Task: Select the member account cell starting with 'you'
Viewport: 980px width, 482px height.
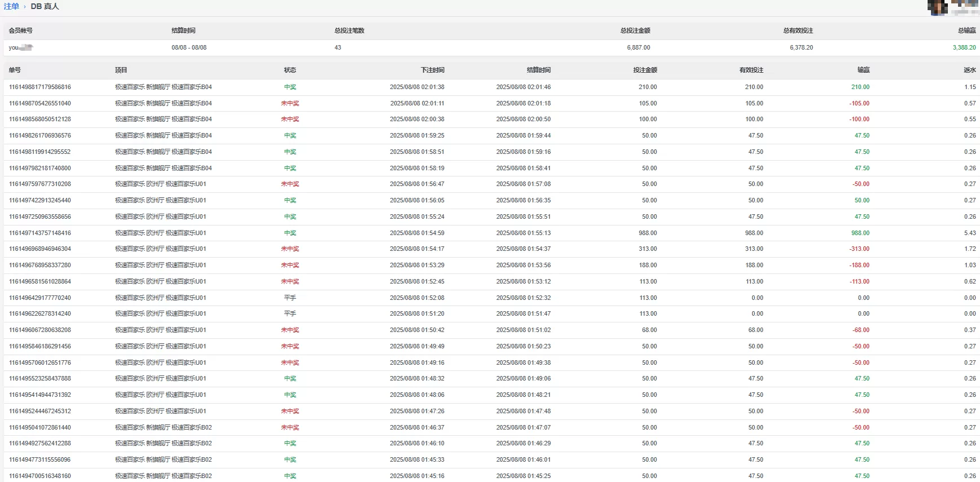Action: point(21,47)
